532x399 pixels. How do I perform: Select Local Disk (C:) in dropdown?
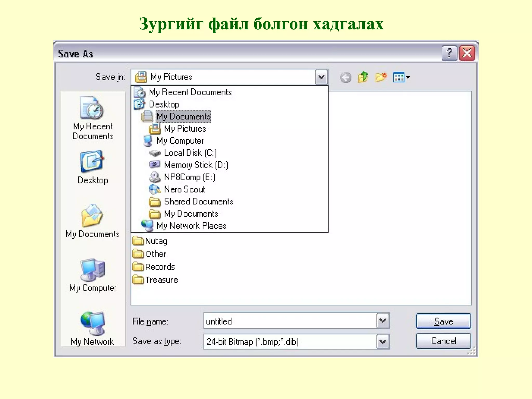point(230,153)
